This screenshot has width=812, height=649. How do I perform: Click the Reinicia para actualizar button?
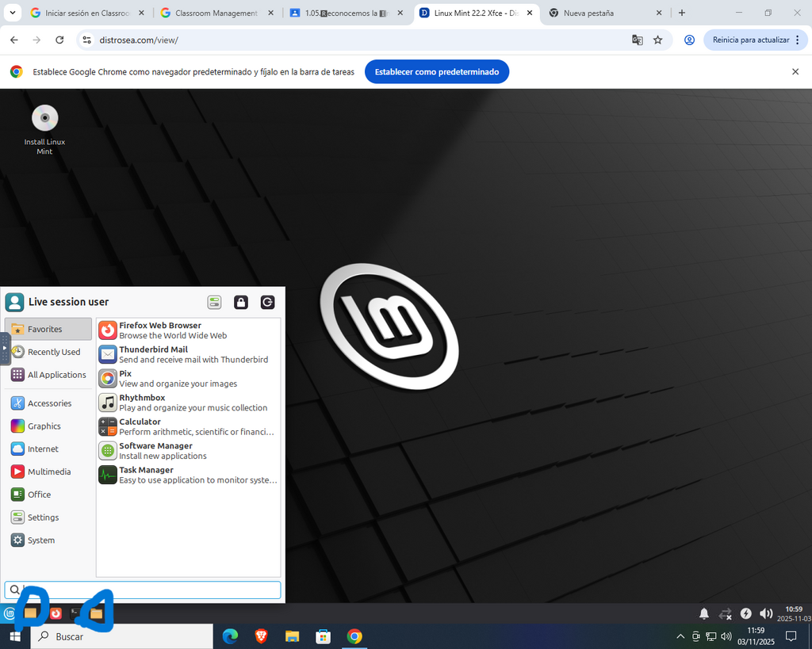750,40
